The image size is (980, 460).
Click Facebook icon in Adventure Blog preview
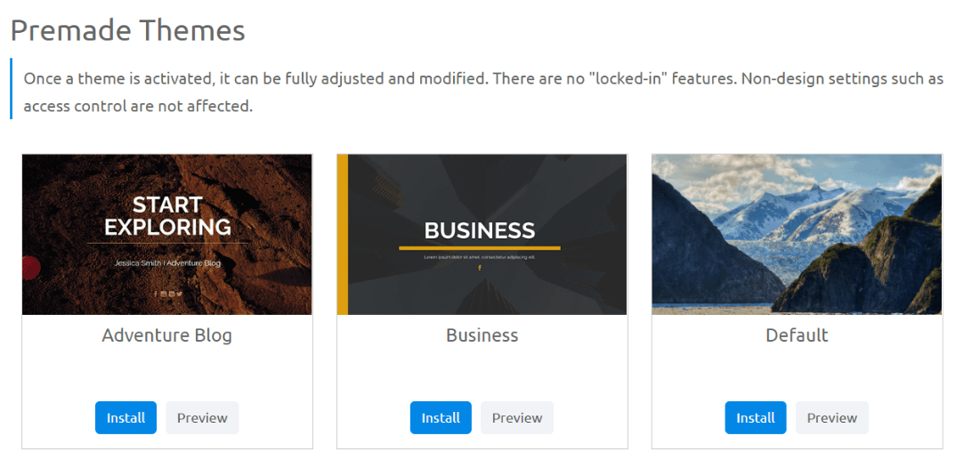point(156,294)
